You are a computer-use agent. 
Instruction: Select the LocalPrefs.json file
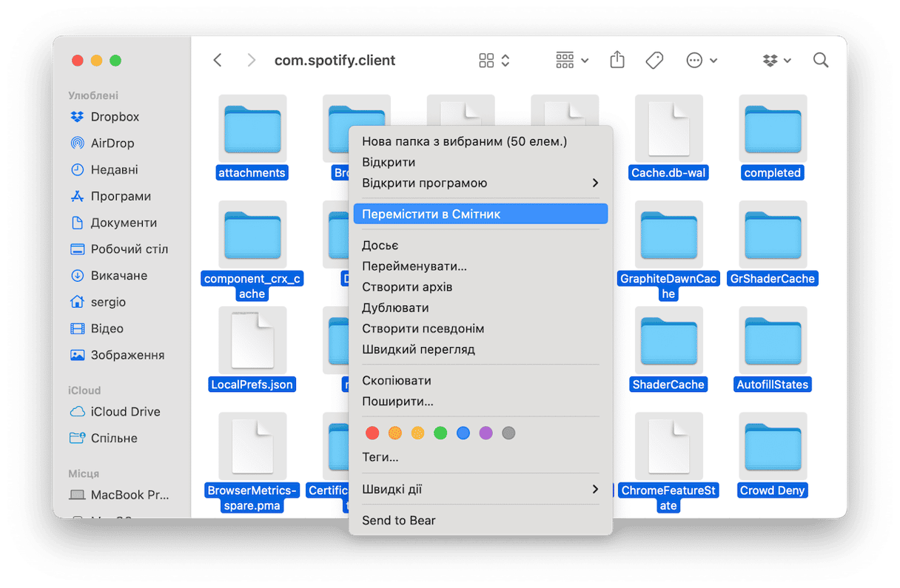252,340
